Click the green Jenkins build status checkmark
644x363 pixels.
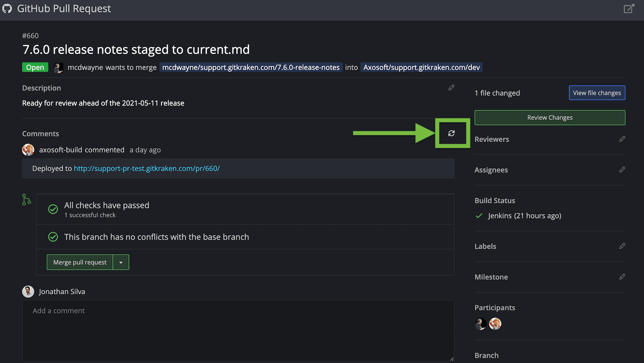tap(479, 216)
